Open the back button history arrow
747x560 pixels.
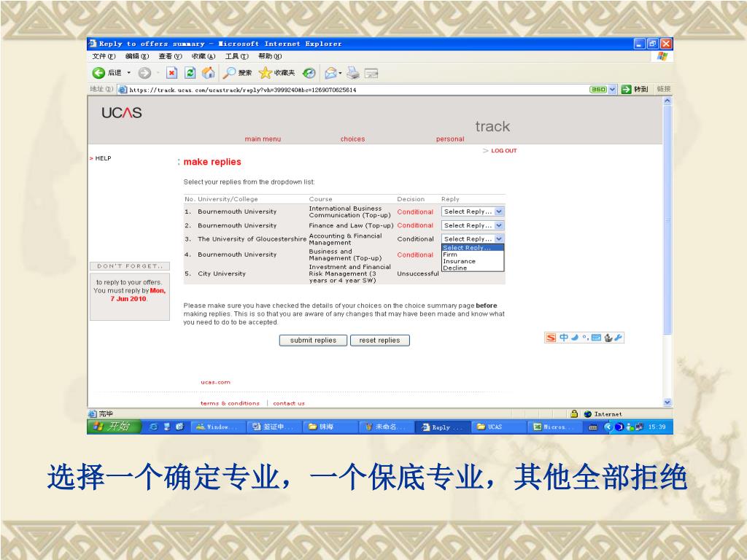(128, 73)
